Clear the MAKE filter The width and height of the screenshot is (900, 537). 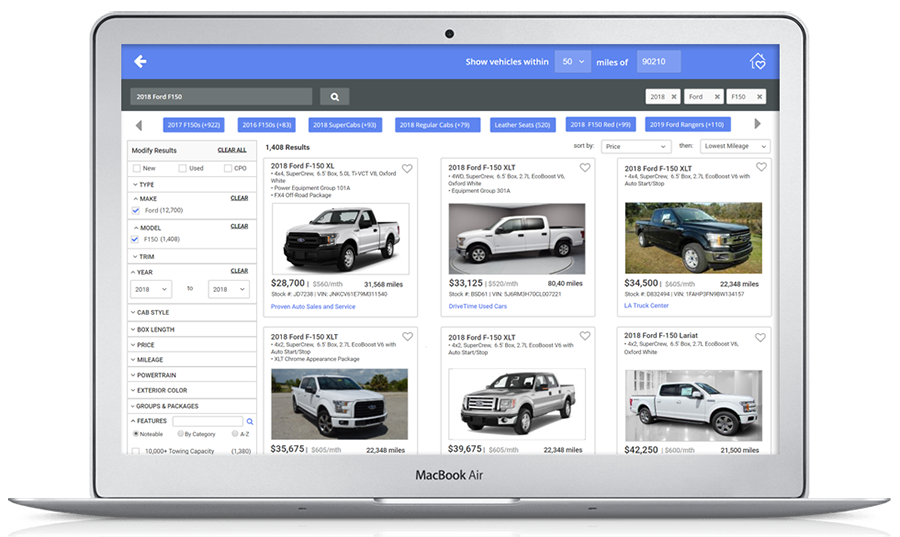point(239,198)
